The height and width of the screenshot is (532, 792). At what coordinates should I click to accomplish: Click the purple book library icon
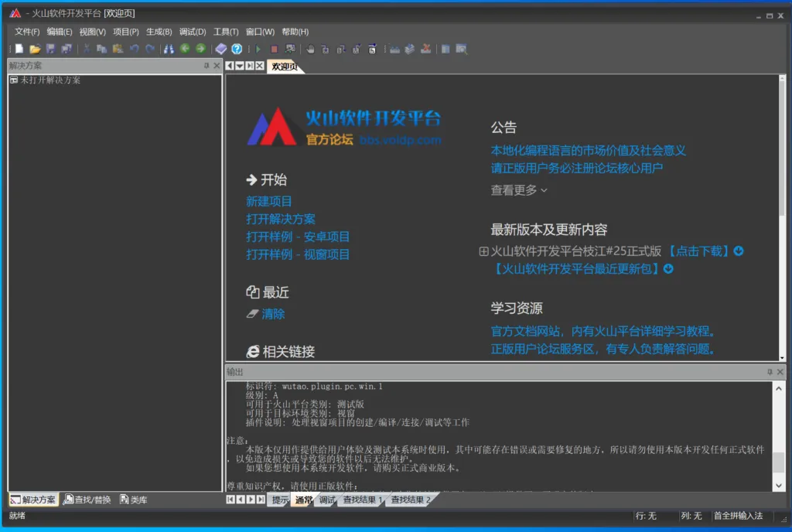pos(220,49)
